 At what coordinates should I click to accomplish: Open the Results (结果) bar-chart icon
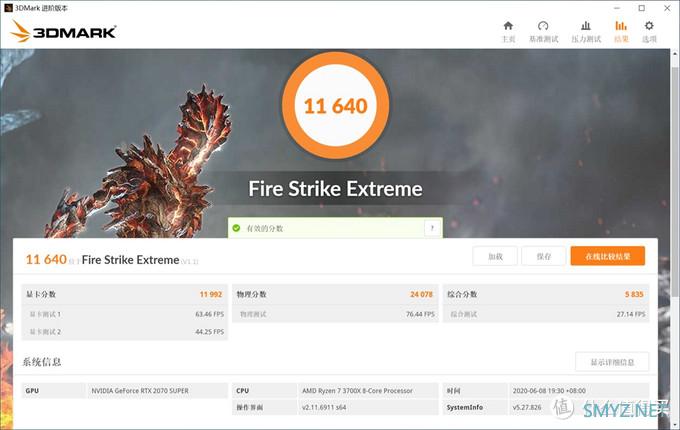click(621, 26)
